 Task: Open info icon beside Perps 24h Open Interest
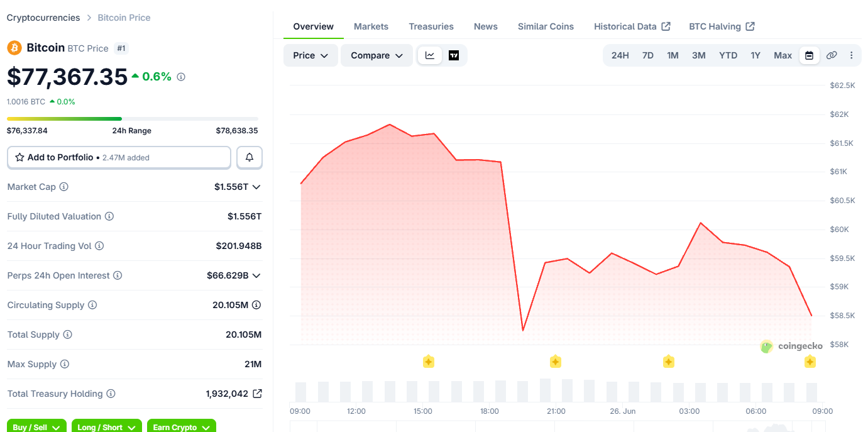click(x=118, y=275)
